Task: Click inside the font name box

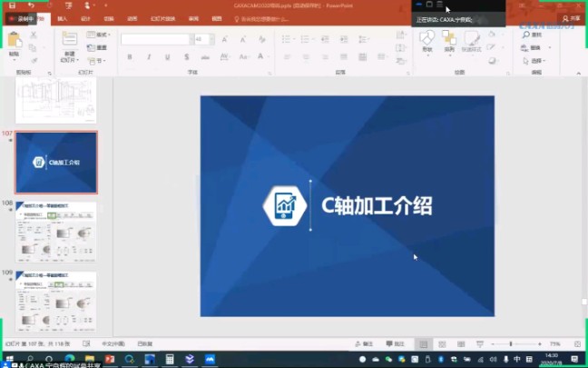Action: coord(155,39)
